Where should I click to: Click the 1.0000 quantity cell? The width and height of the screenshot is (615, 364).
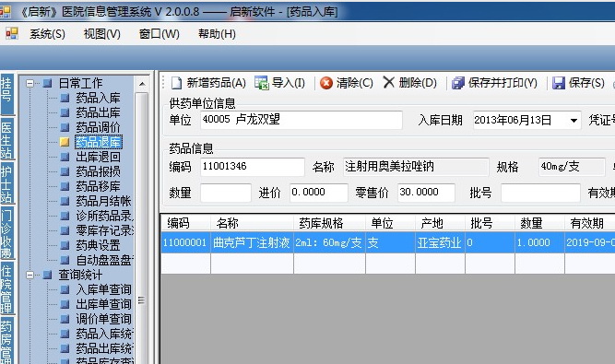(x=539, y=242)
